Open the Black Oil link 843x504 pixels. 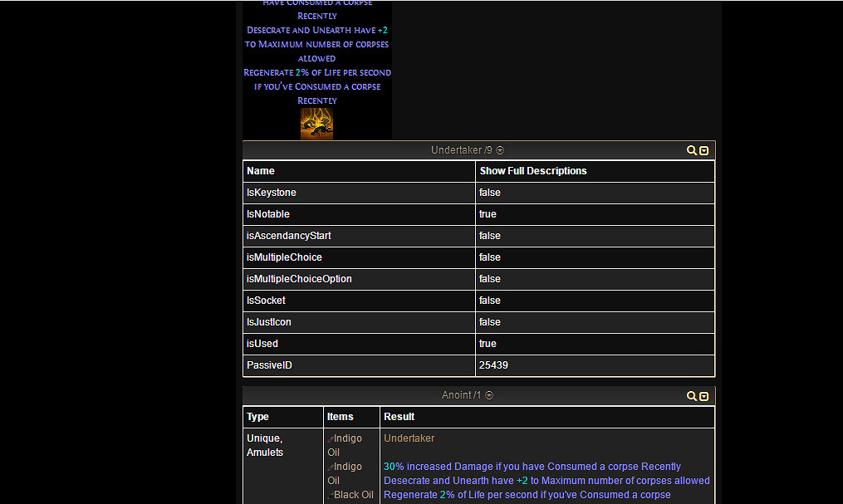(x=353, y=495)
